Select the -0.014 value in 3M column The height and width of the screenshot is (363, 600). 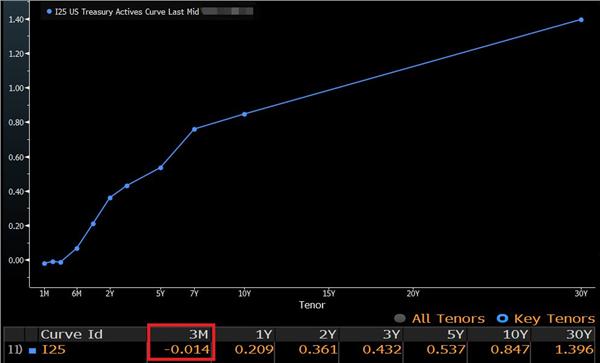[x=187, y=350]
